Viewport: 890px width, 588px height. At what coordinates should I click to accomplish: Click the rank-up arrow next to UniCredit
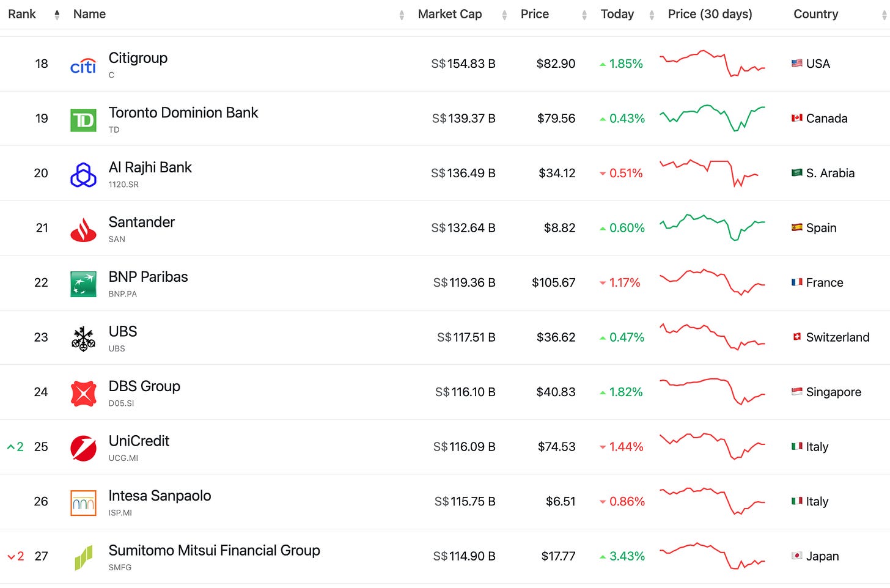[x=10, y=447]
